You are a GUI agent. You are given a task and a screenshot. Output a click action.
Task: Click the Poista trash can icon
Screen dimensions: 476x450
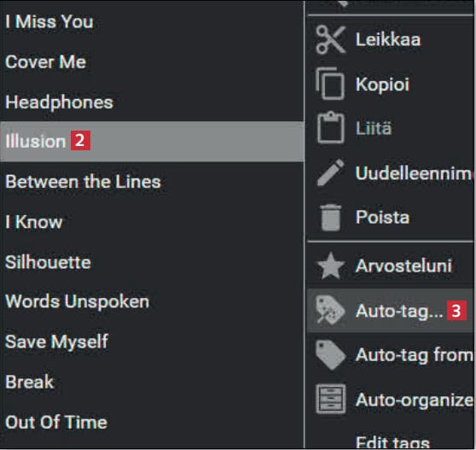(330, 217)
